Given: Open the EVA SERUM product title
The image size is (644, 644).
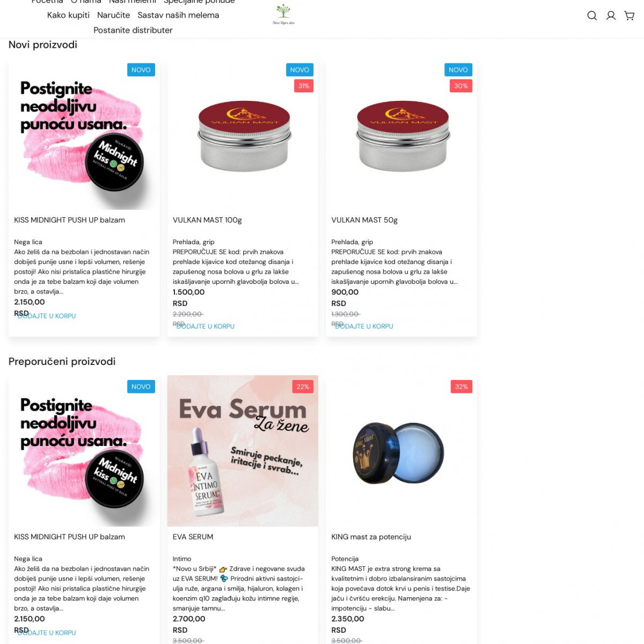Looking at the screenshot, I should 193,537.
